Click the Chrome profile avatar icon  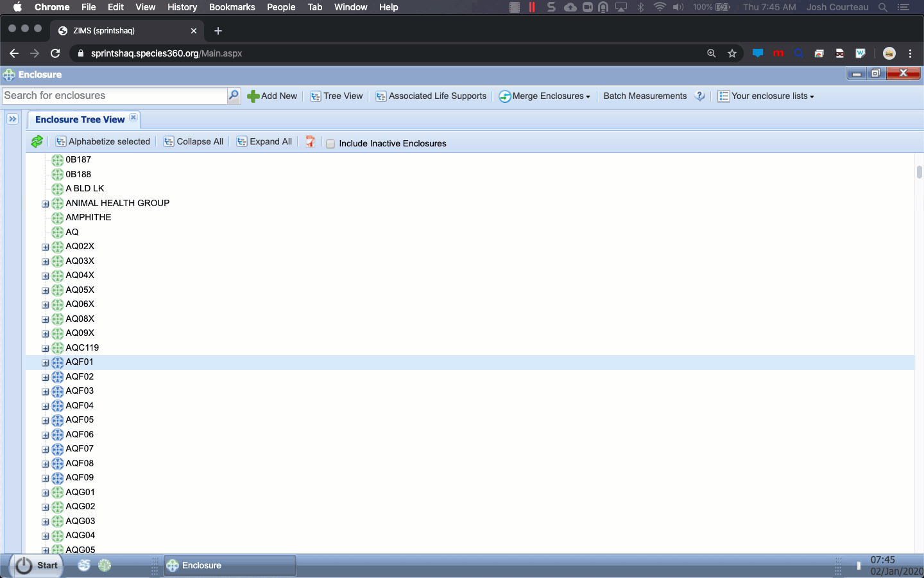click(889, 53)
